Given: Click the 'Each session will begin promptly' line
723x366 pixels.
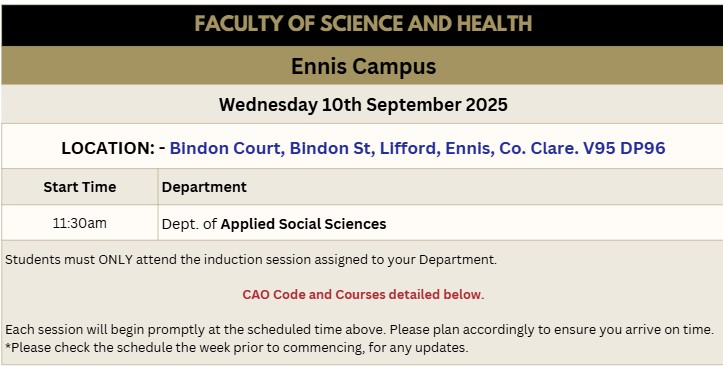Looking at the screenshot, I should click(x=359, y=330).
